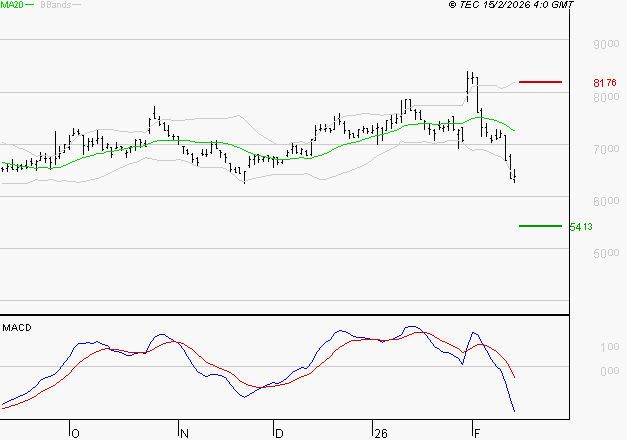Viewport: 627px width, 440px height.
Task: Click the 7000 price axis label
Action: coord(606,149)
